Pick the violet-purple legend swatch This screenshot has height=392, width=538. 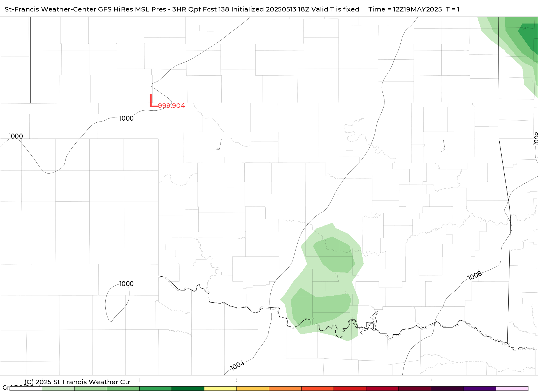(480, 389)
